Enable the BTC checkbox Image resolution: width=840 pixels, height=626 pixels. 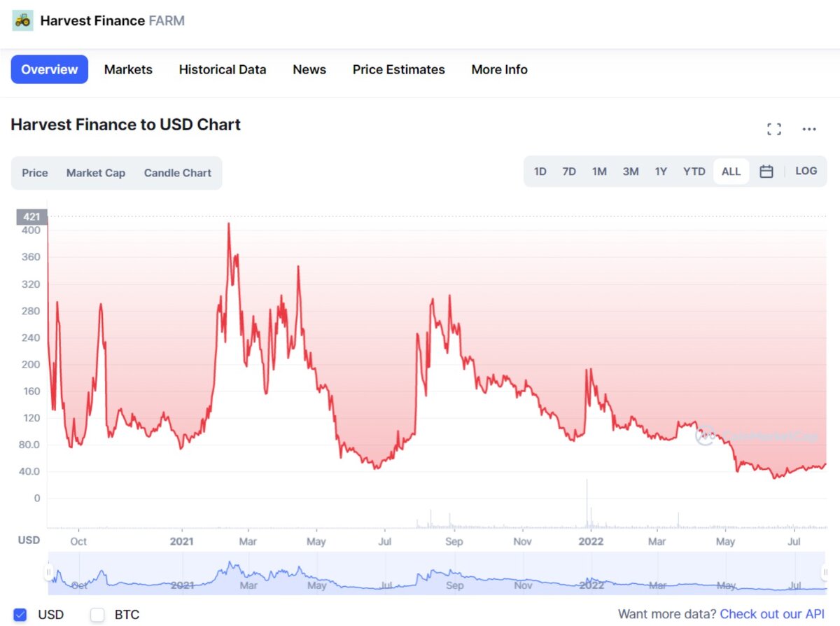(x=97, y=615)
